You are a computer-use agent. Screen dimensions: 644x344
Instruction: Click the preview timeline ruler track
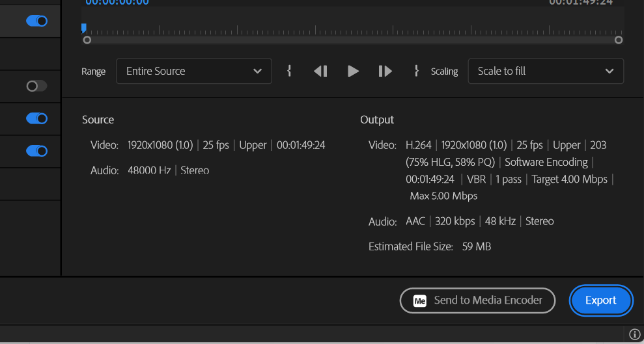(x=352, y=29)
